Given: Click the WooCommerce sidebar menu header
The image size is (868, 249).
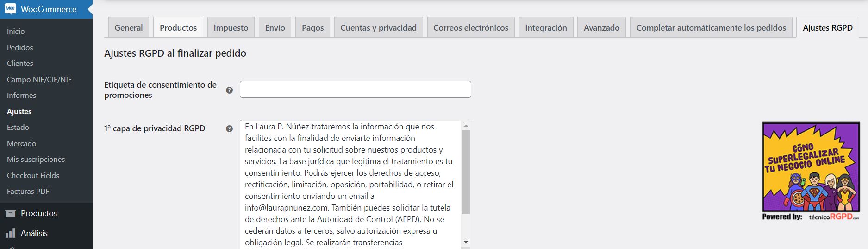Looking at the screenshot, I should point(46,9).
